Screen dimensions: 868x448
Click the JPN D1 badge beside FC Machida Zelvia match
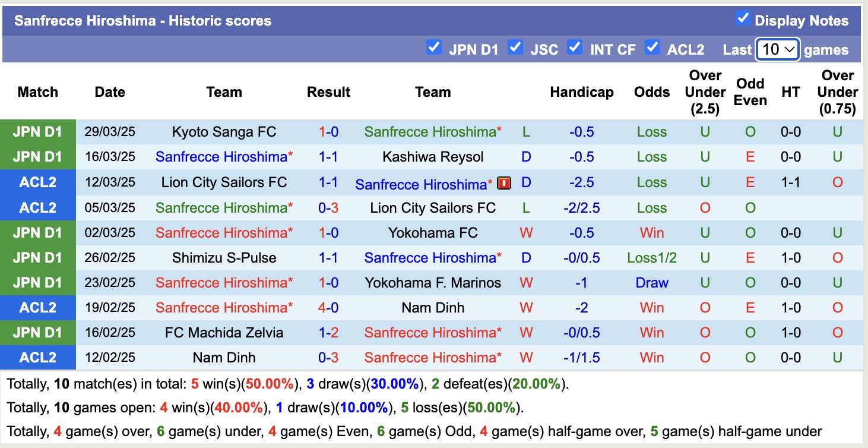37,332
